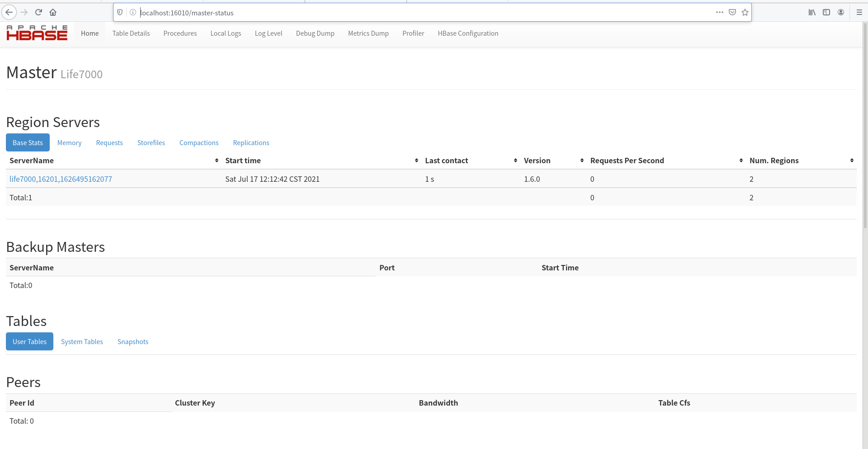
Task: Reload the page with the refresh icon
Action: (x=38, y=12)
